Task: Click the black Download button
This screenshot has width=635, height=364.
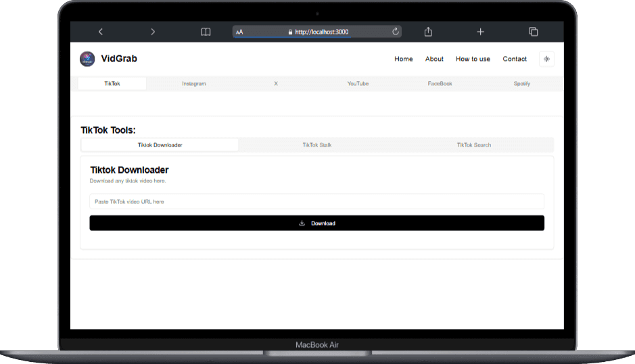Action: point(316,224)
